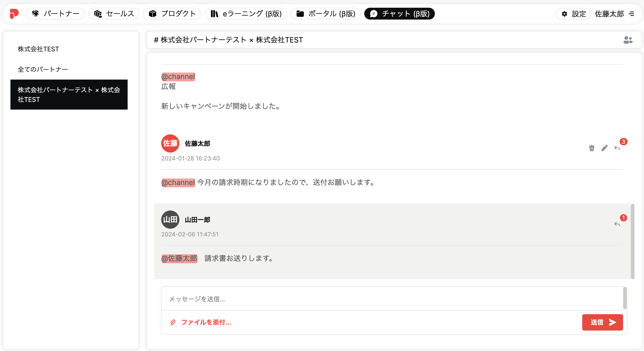Reply to 佐藤太郎's message via arrow icon
The height and width of the screenshot is (351, 644).
617,148
